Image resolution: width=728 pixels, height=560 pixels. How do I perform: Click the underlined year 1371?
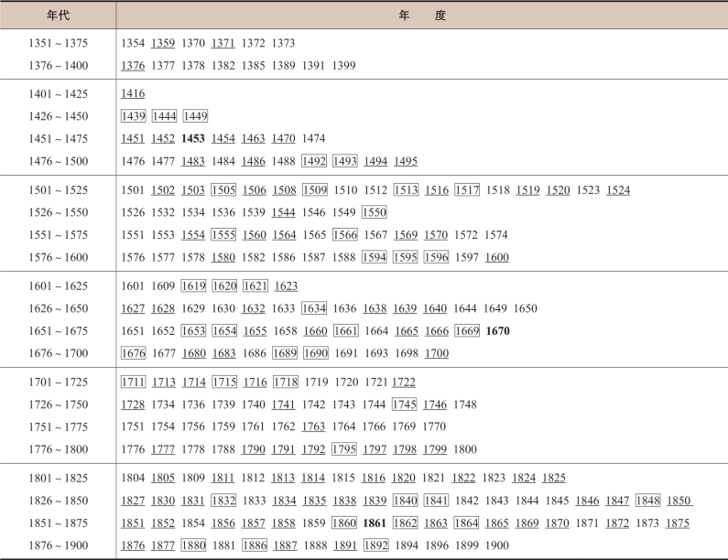click(223, 43)
